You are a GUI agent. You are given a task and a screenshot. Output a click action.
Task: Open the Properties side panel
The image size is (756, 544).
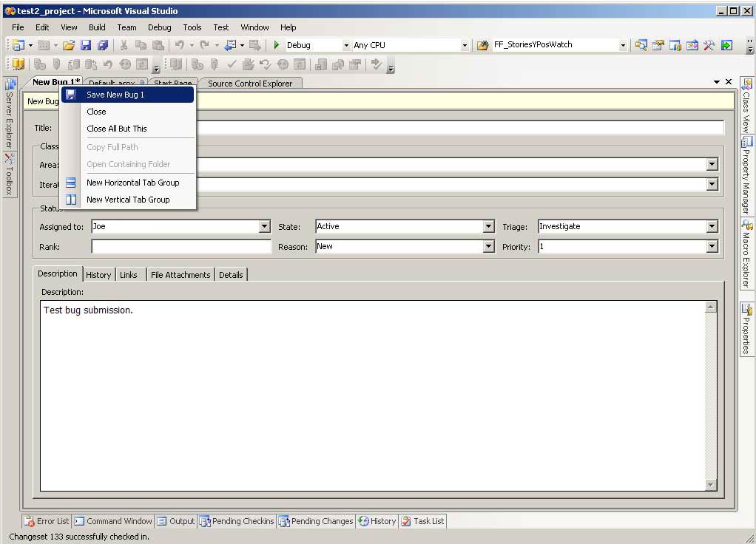click(x=746, y=330)
